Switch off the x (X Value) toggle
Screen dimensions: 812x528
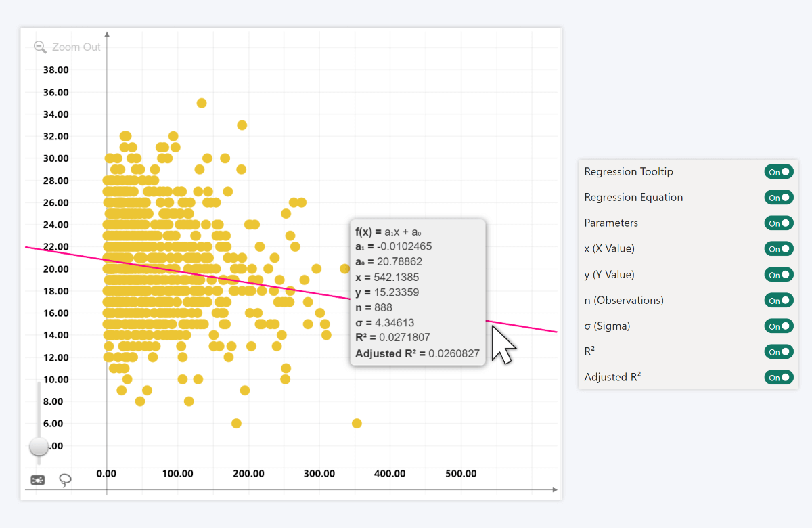tap(778, 248)
